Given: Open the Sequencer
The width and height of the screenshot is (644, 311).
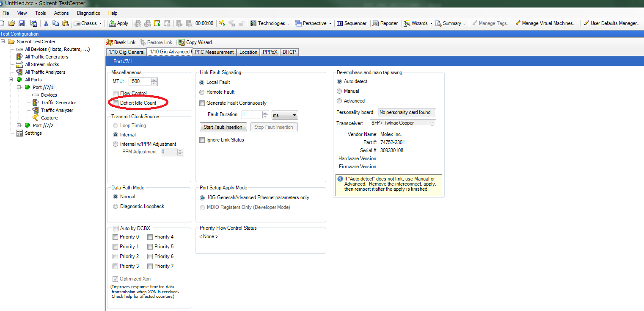Looking at the screenshot, I should (x=352, y=23).
